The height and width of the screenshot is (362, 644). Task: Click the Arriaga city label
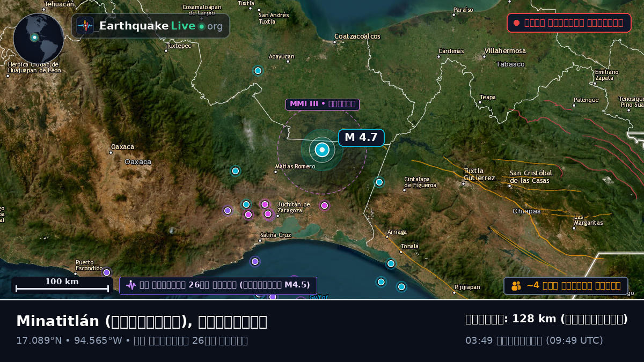point(397,232)
